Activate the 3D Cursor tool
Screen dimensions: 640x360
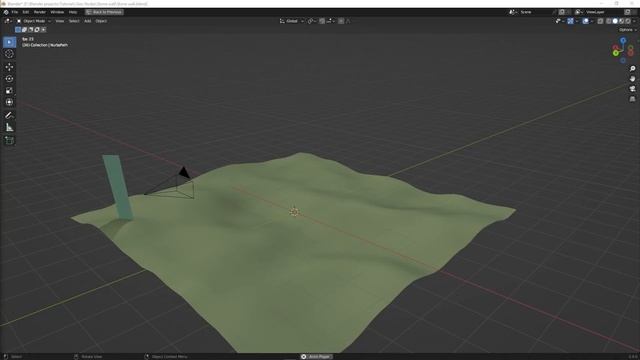(9, 54)
